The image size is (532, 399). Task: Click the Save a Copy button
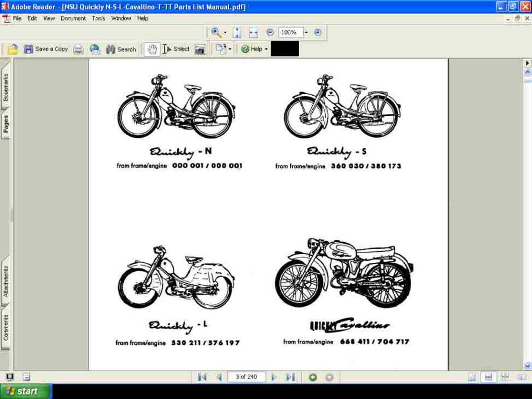47,49
